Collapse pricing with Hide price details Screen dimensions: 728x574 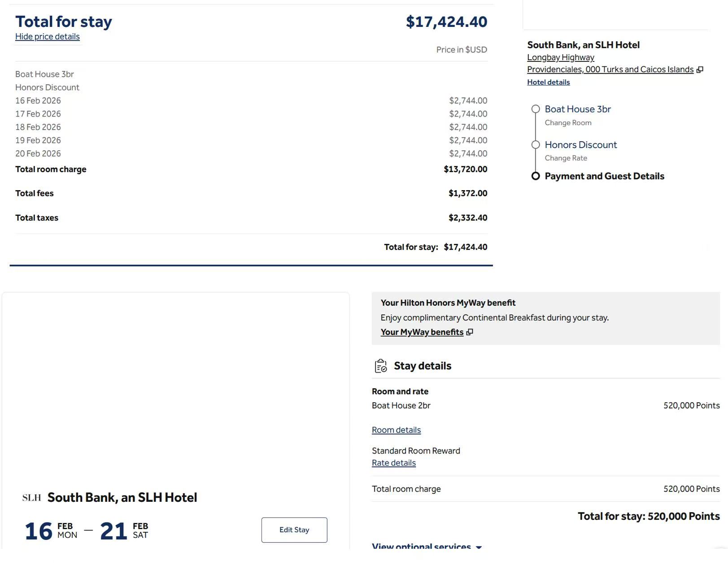coord(48,36)
